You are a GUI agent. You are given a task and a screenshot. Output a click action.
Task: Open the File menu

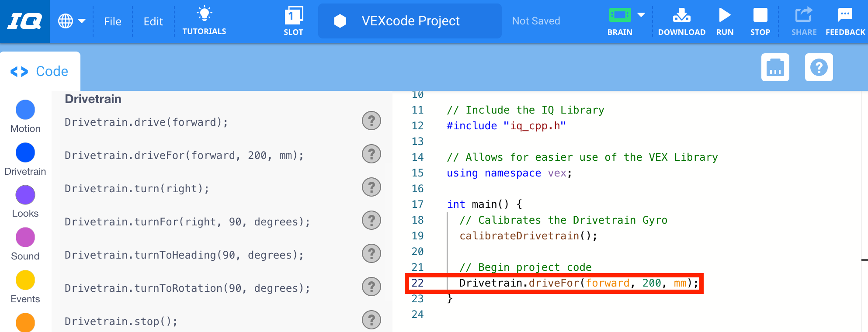click(x=113, y=21)
